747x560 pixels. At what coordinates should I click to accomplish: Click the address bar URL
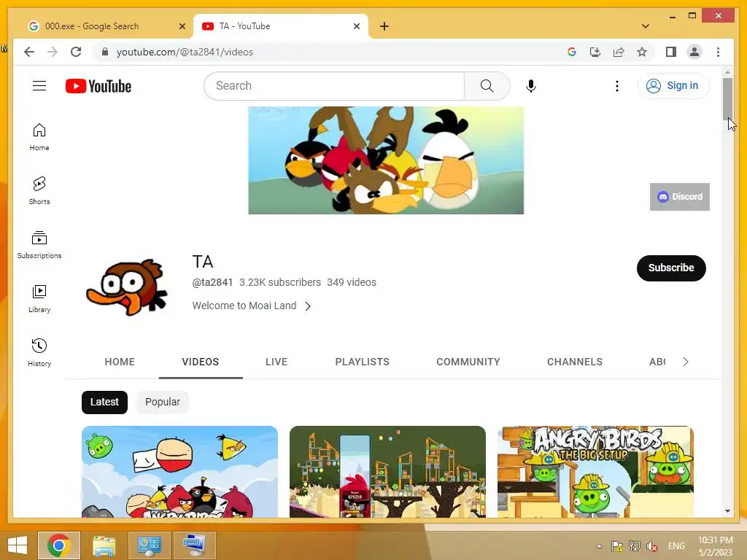(x=185, y=52)
